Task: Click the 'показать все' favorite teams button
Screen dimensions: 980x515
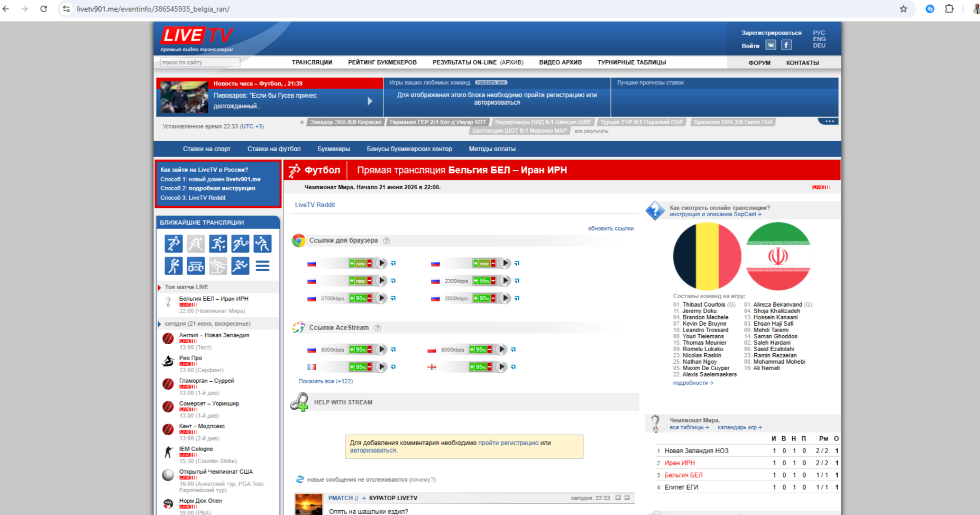Action: click(491, 82)
